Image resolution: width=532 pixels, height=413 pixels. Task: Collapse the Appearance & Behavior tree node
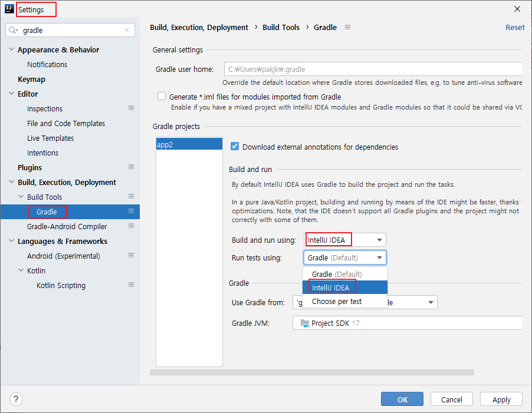point(11,49)
